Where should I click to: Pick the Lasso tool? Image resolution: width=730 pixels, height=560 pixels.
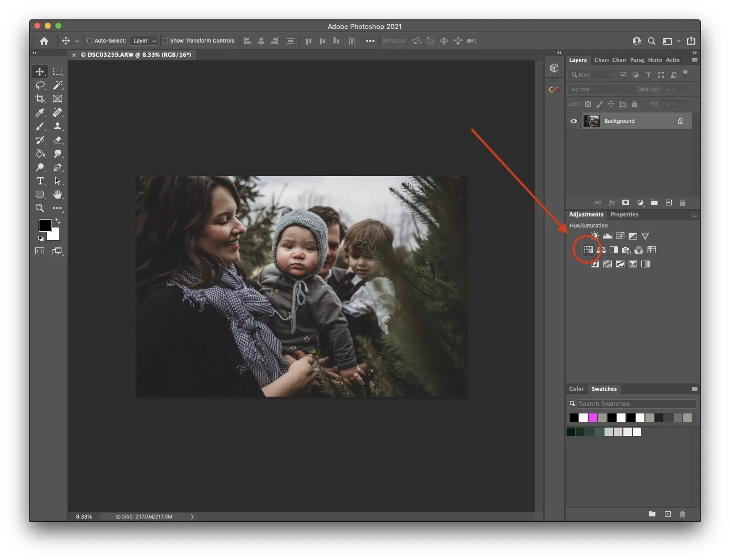click(x=40, y=85)
